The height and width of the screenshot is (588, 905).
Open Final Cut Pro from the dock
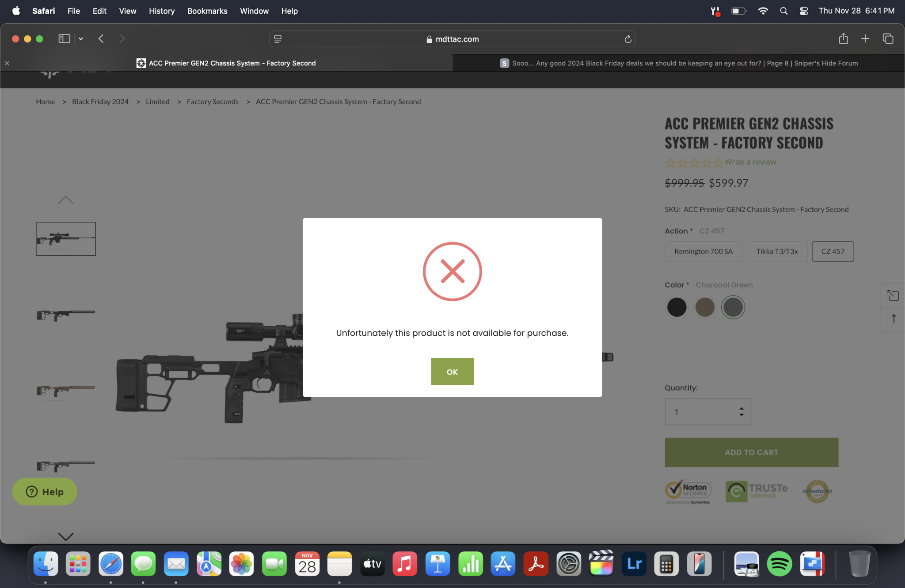601,564
